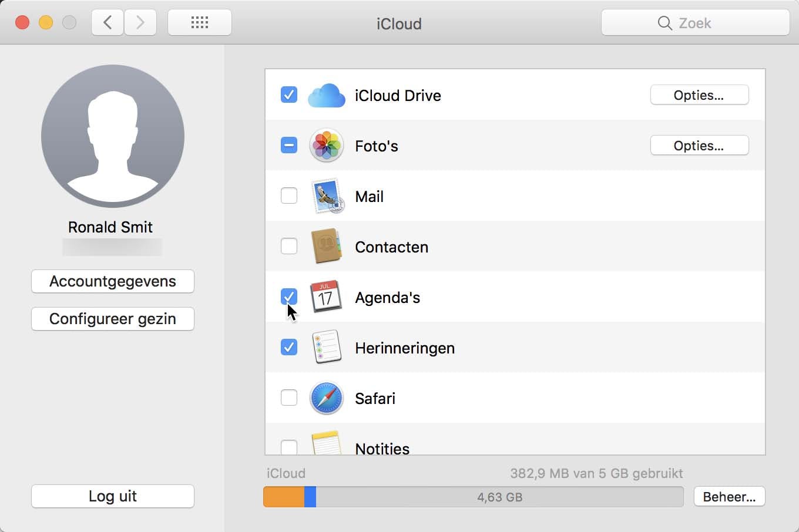Click the iCloud Drive cloud icon
Viewport: 799px width, 532px height.
pyautogui.click(x=326, y=95)
